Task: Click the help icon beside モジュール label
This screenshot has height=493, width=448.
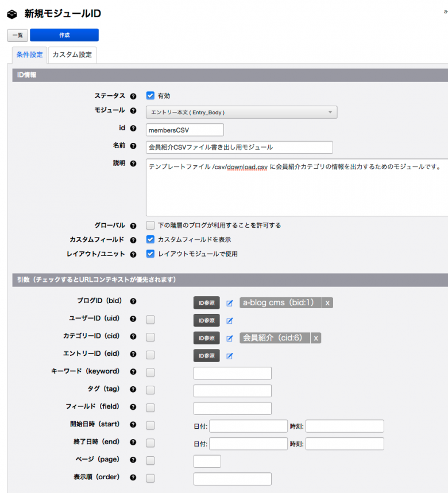Action: pyautogui.click(x=133, y=111)
